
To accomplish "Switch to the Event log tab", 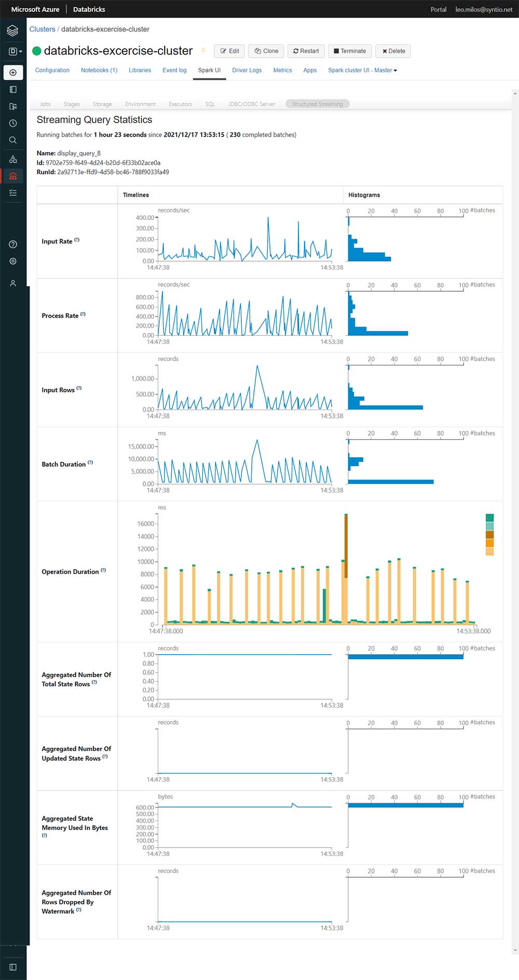I will (174, 70).
